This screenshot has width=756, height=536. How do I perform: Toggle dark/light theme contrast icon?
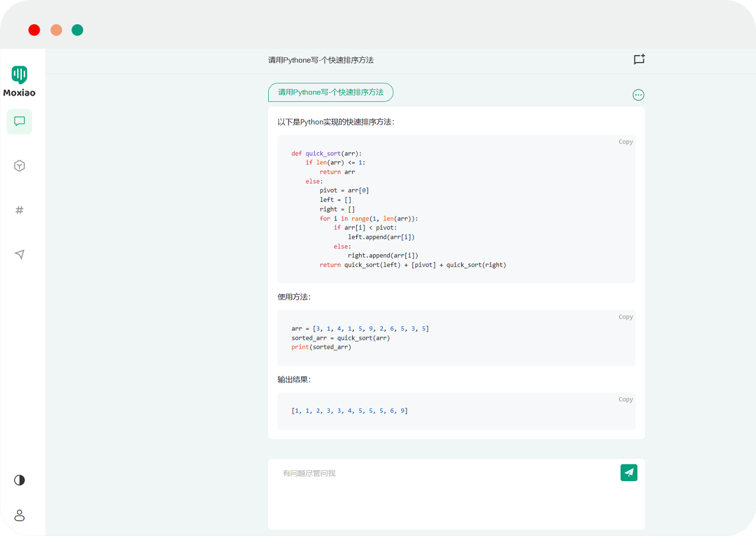[x=19, y=480]
